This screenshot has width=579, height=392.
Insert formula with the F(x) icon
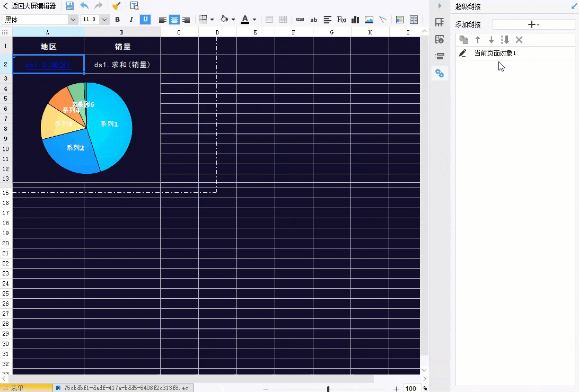(x=341, y=20)
